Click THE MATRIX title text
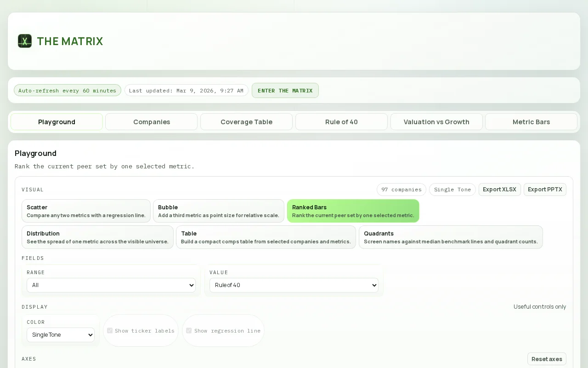 pos(70,41)
